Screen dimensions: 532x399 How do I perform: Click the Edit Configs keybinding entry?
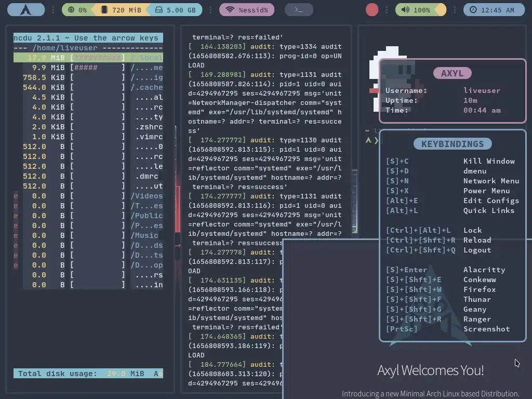[x=491, y=201]
